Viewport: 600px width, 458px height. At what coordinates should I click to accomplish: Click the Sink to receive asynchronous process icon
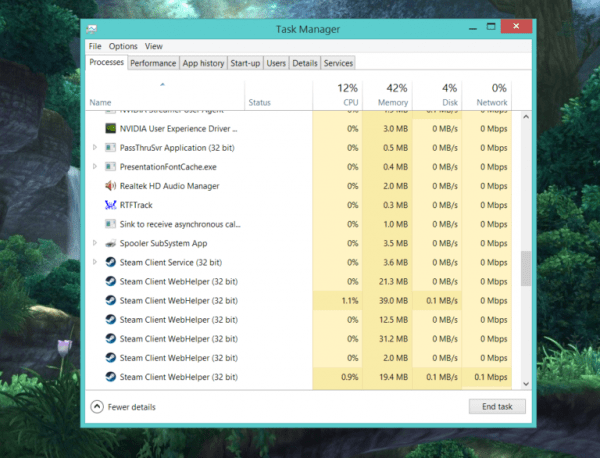[x=110, y=224]
